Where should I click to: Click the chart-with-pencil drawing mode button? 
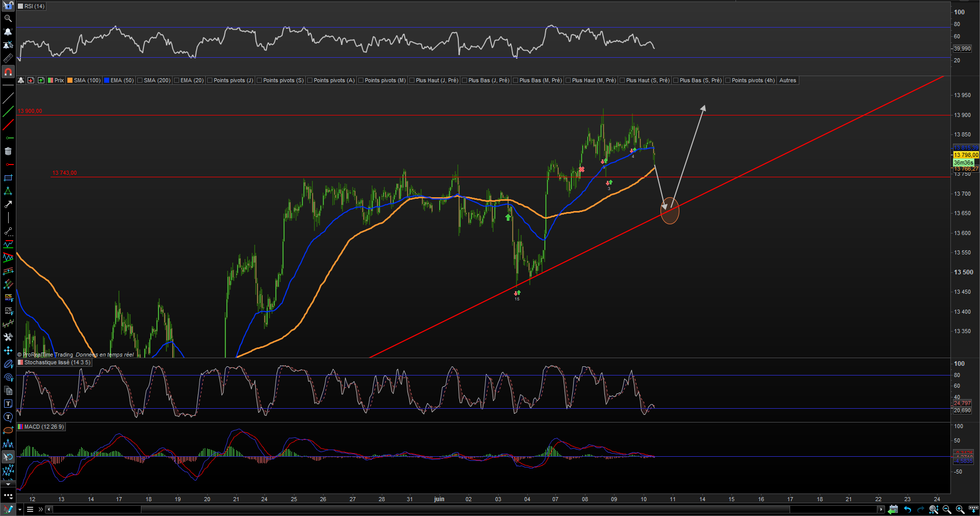click(8, 509)
